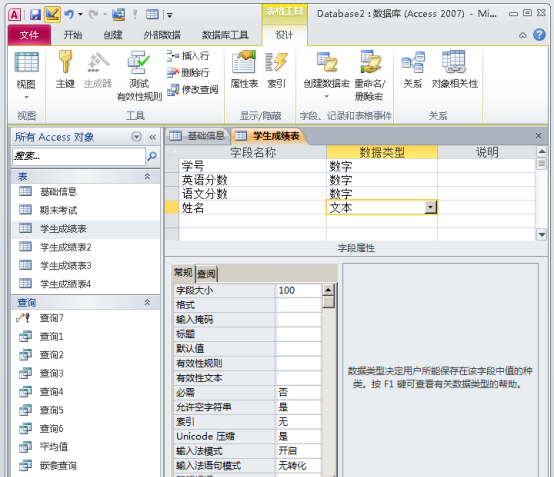Switch to the 创建 ribbon tab
554x477 pixels.
point(113,35)
